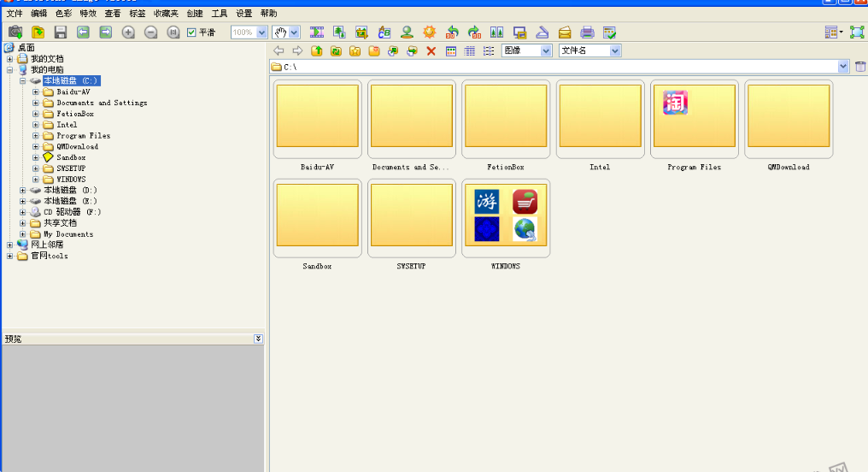This screenshot has height=472, width=868.
Task: Click the compare two images icon
Action: [497, 32]
